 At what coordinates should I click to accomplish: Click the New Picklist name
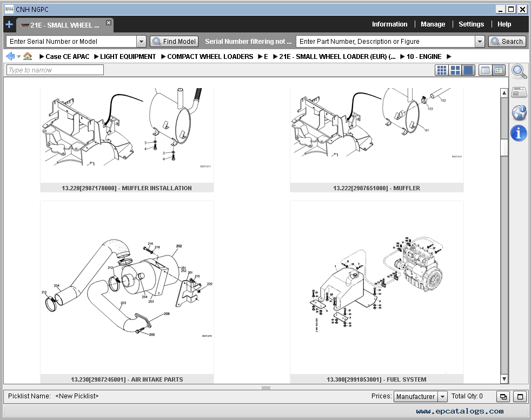pyautogui.click(x=77, y=396)
